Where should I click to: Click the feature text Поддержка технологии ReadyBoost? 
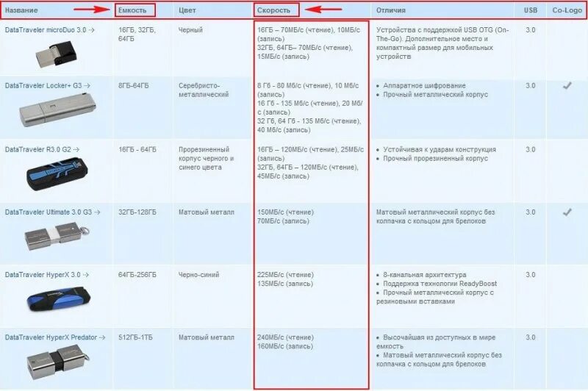click(440, 284)
